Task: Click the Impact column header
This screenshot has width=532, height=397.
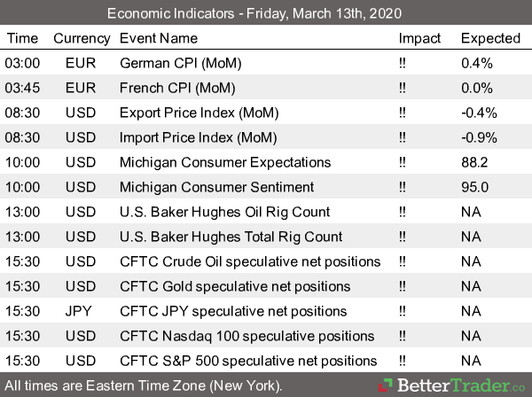Action: point(419,38)
